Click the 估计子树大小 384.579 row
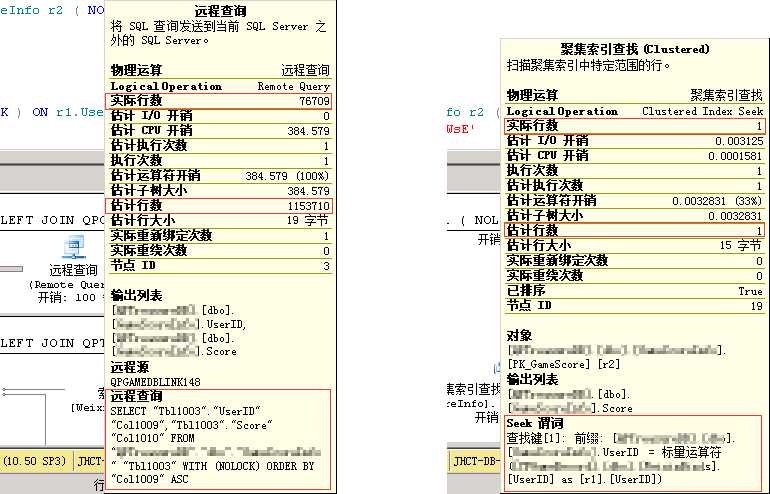This screenshot has width=770, height=494. [220, 191]
